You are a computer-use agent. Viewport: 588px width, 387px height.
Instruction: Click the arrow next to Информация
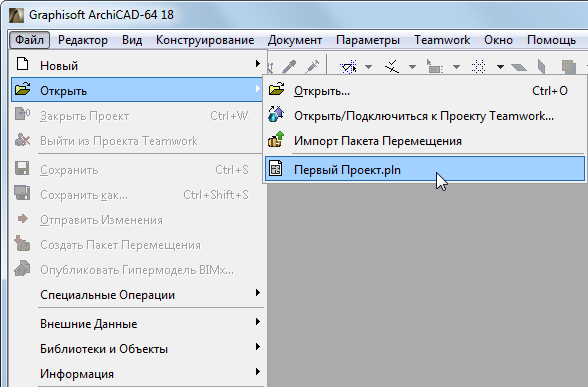pyautogui.click(x=258, y=372)
